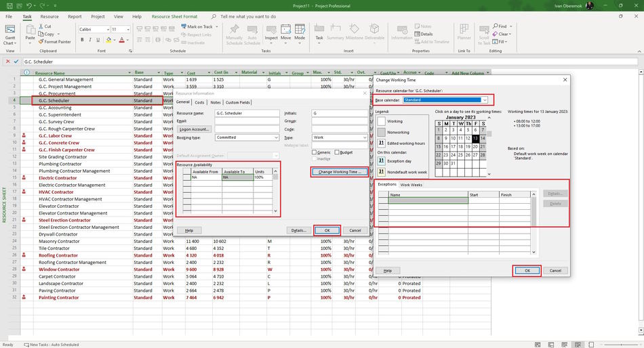The width and height of the screenshot is (644, 348).
Task: Switch to the Costs tab in Resource Information
Action: tap(199, 102)
